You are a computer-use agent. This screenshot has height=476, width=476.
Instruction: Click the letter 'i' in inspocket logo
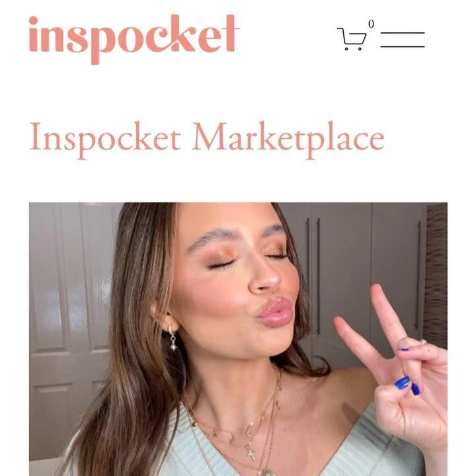coord(34,34)
